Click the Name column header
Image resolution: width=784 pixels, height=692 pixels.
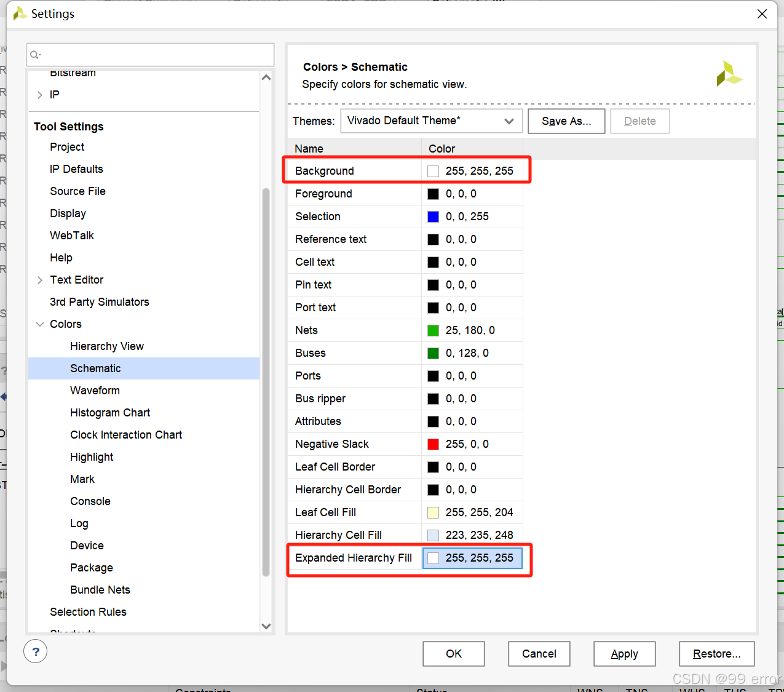point(355,149)
